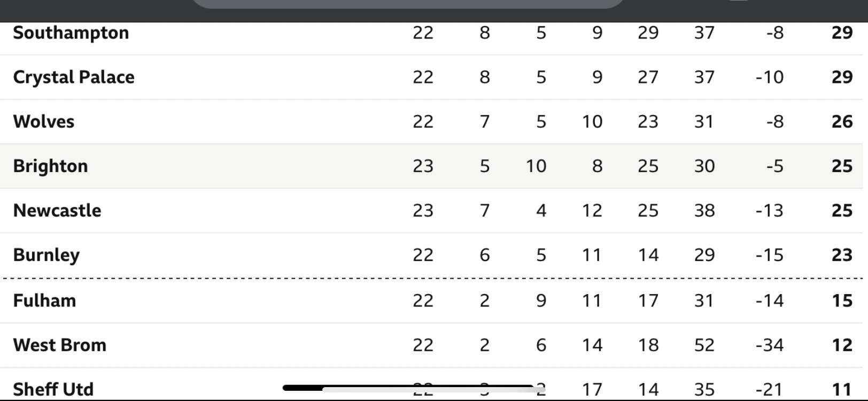This screenshot has width=868, height=401.
Task: Select Southampton's points total of 29
Action: [842, 33]
